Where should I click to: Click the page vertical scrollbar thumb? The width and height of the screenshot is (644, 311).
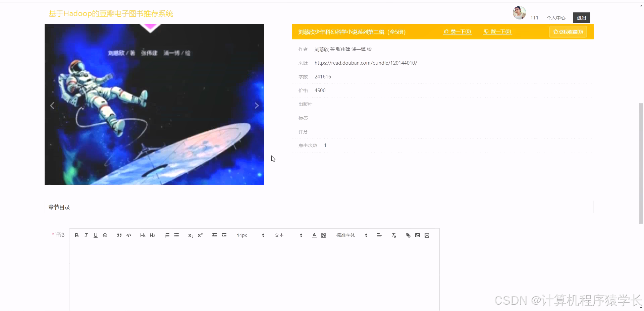pyautogui.click(x=641, y=164)
